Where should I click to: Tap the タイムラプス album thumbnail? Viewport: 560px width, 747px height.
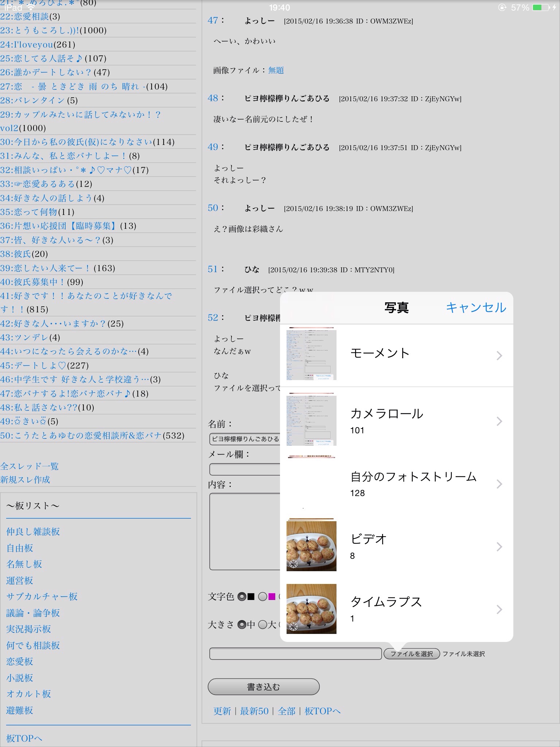[311, 608]
